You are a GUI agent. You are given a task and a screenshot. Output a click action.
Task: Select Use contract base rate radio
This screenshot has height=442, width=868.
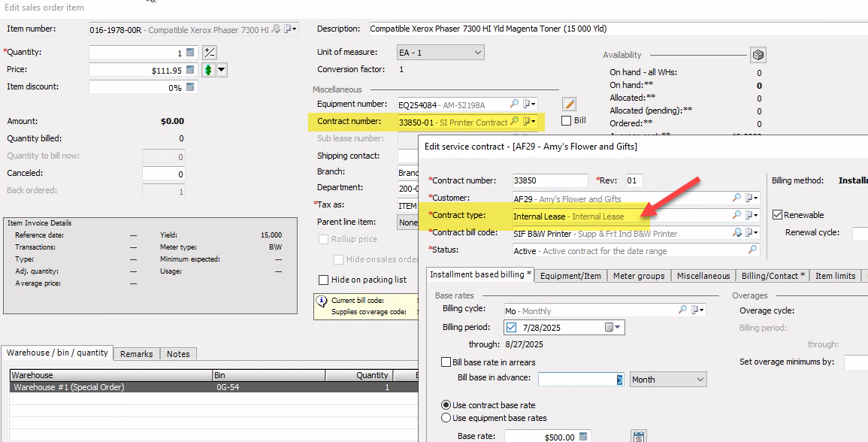446,405
